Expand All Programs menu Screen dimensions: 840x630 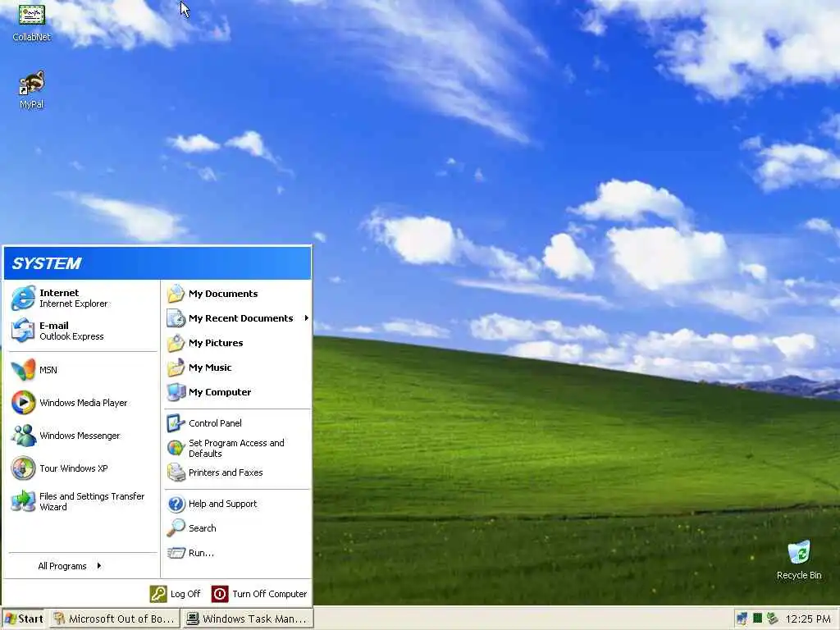coord(83,566)
